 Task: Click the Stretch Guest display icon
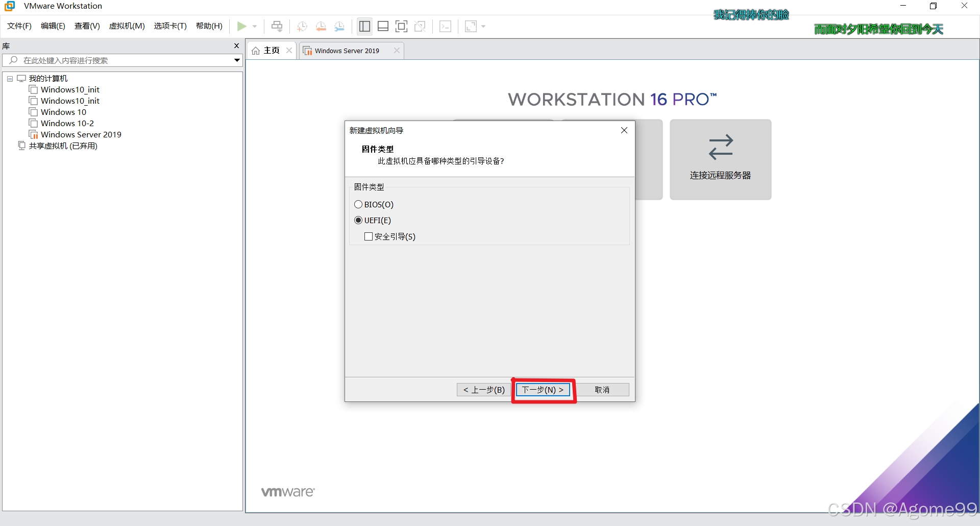tap(471, 26)
